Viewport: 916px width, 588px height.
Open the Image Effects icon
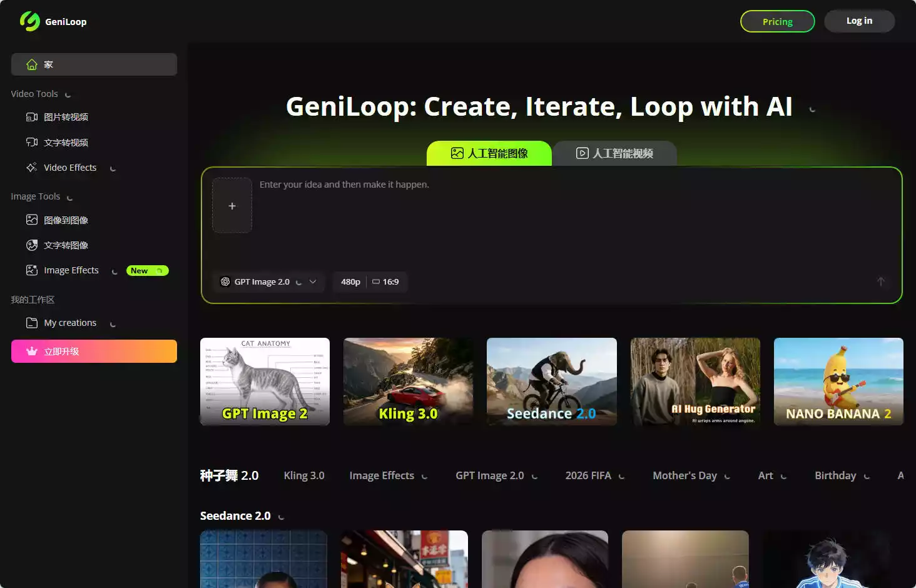(32, 270)
